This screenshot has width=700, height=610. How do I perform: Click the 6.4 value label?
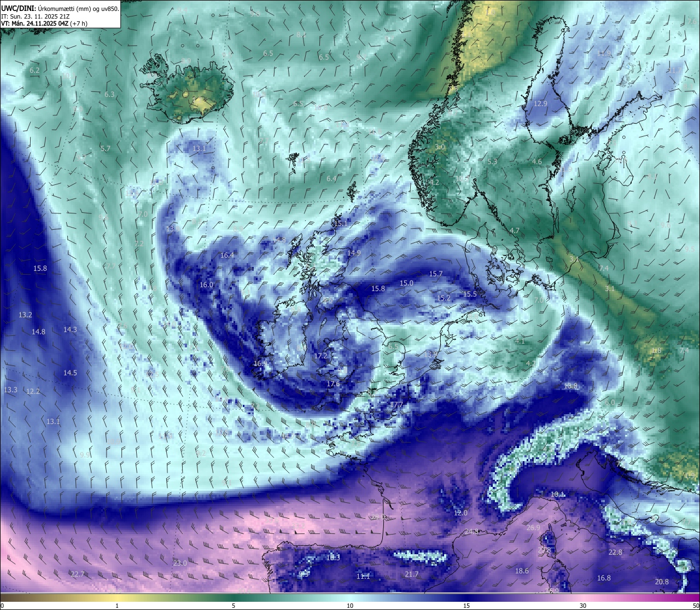coord(331,179)
